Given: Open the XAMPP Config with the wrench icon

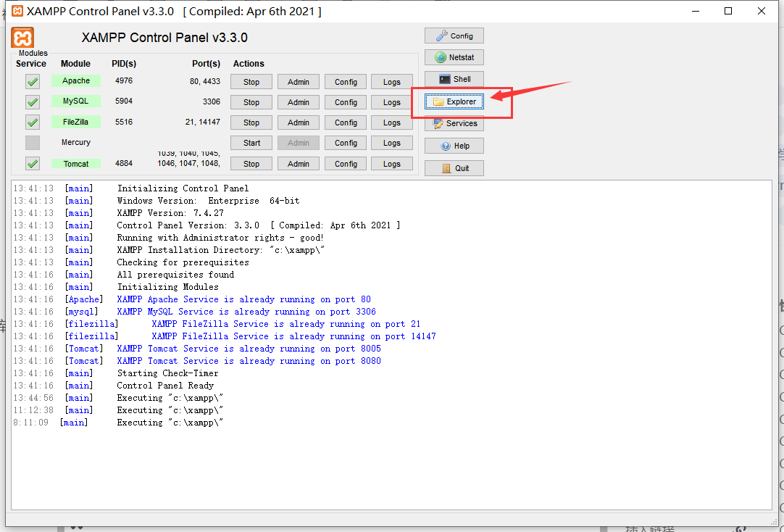Looking at the screenshot, I should tap(454, 36).
